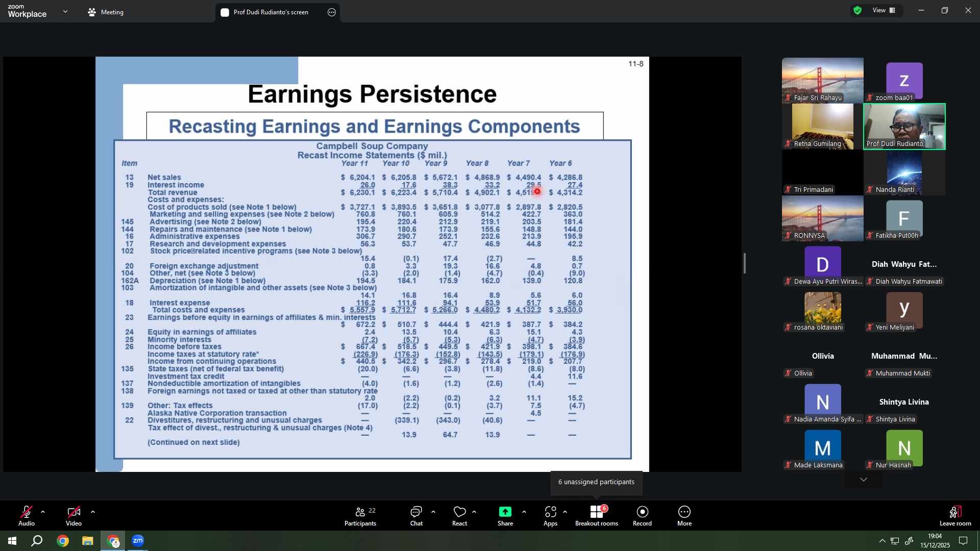980x551 pixels.
Task: Open the Apps panel
Action: [x=550, y=516]
